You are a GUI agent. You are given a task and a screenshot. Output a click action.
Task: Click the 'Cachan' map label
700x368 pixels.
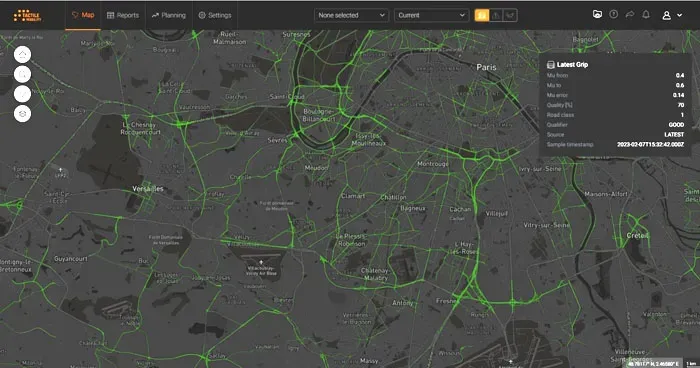tap(460, 209)
